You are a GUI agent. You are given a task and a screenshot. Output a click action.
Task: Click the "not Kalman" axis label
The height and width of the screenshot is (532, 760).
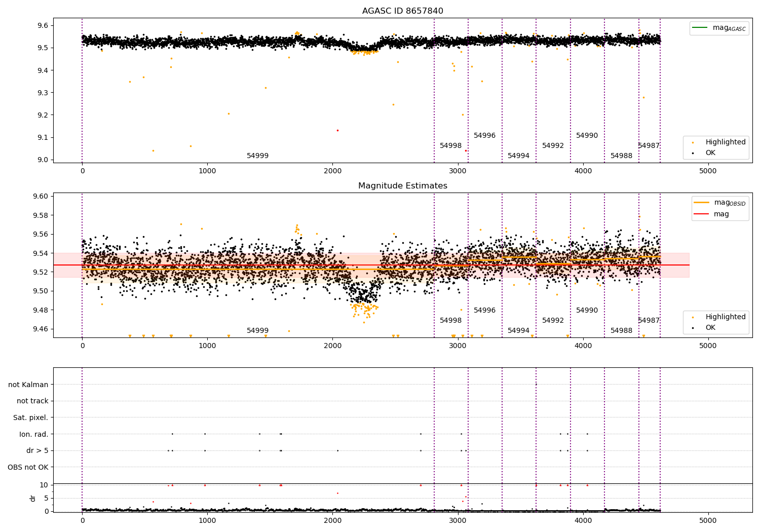coord(28,385)
